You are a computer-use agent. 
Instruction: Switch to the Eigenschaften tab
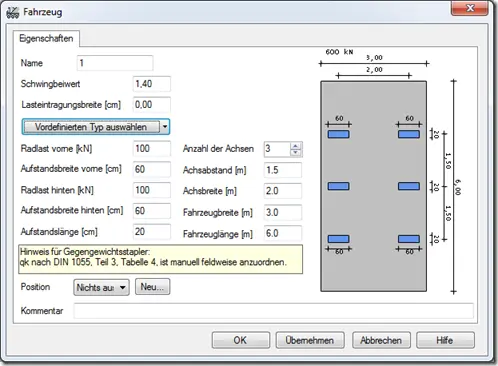coord(46,39)
